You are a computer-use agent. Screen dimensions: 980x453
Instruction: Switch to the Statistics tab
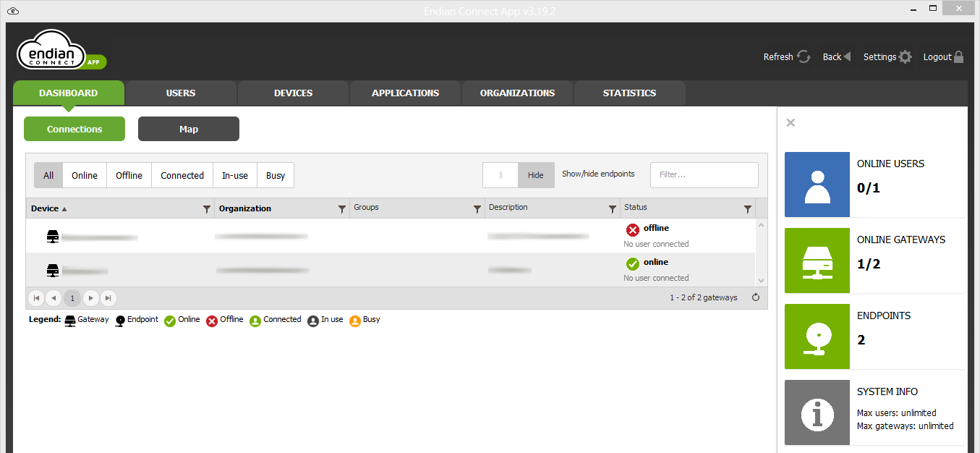[629, 93]
